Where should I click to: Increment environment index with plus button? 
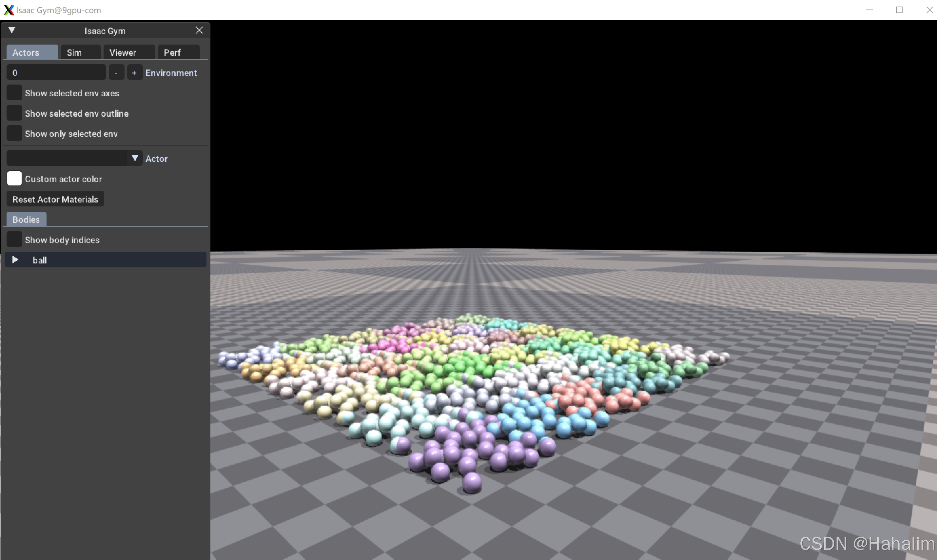[134, 73]
